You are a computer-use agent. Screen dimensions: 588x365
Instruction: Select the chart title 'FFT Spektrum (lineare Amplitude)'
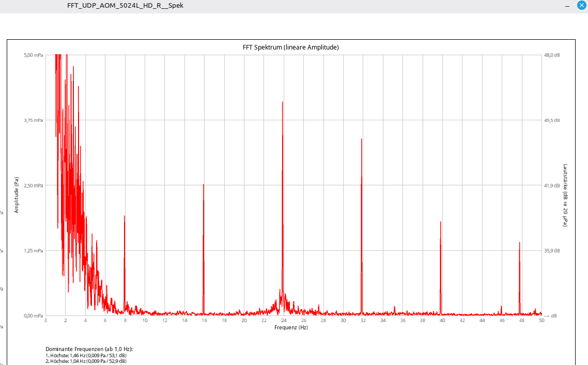point(290,47)
